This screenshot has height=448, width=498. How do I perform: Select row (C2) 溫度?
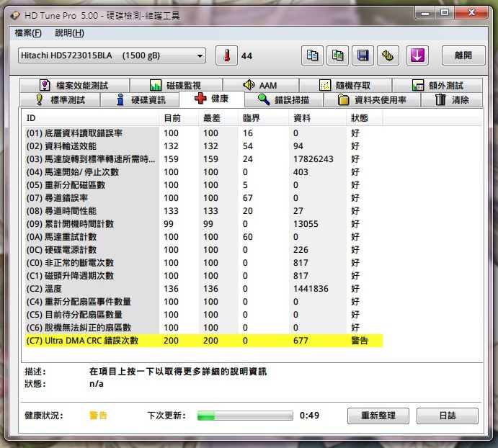[x=203, y=289]
